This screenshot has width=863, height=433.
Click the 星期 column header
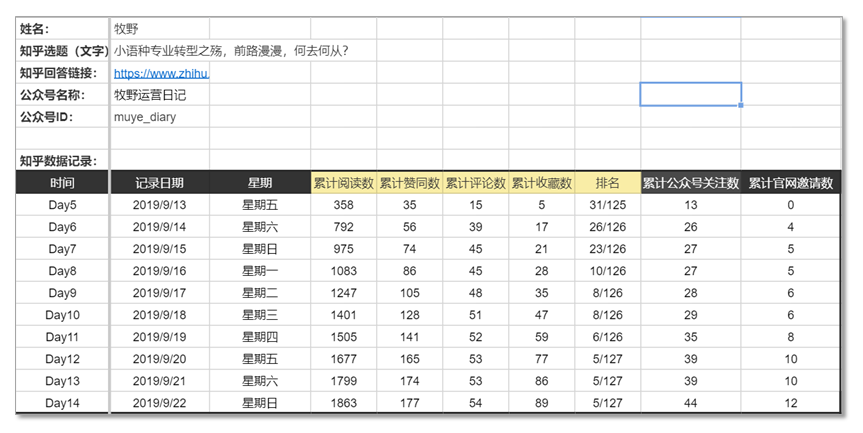260,183
